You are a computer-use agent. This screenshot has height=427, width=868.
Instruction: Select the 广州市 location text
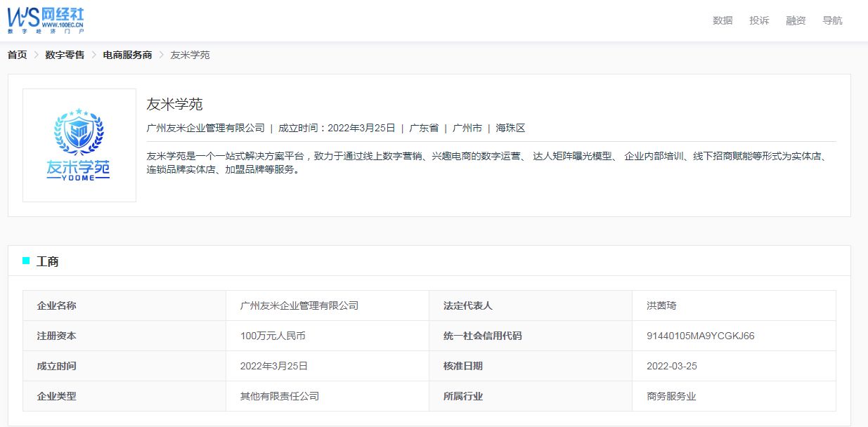click(467, 128)
